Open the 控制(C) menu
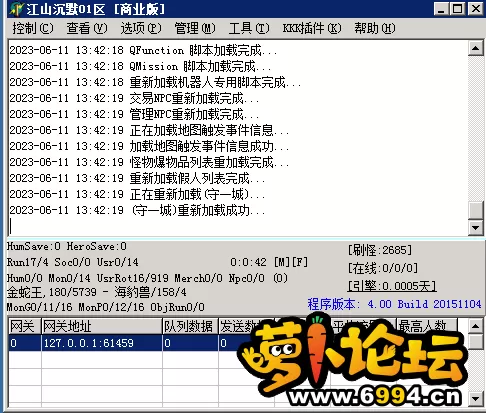This screenshot has width=486, height=413. (x=33, y=28)
